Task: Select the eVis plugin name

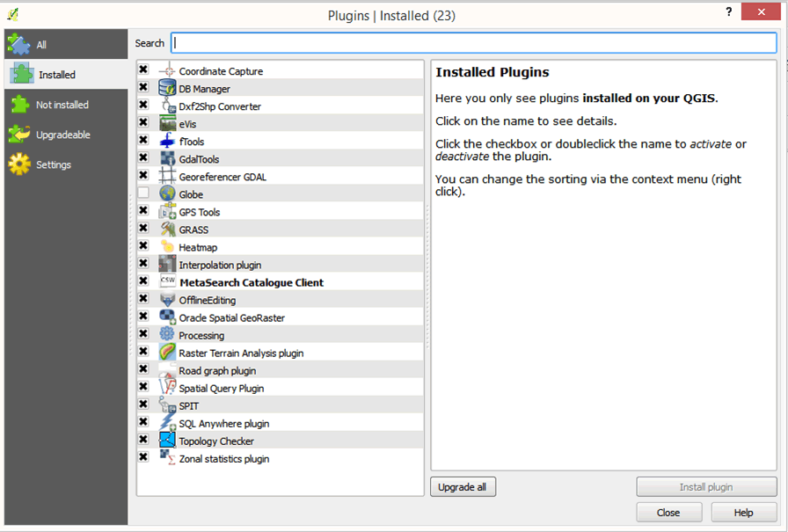Action: (187, 124)
